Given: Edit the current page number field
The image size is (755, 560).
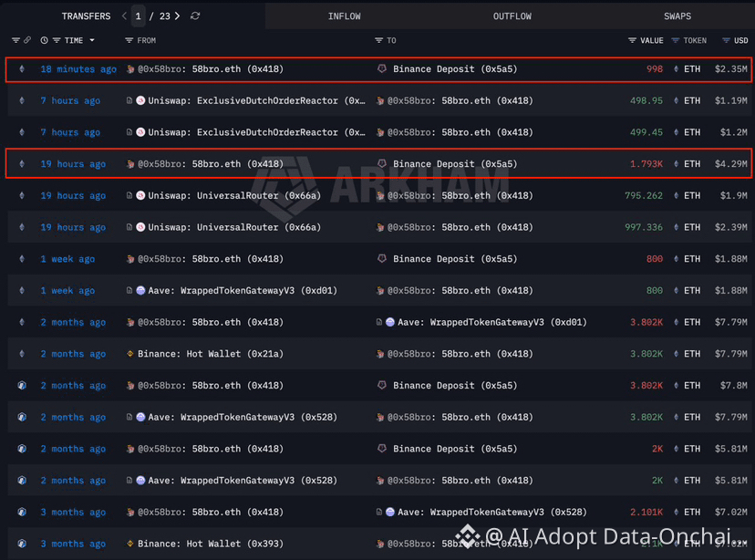Looking at the screenshot, I should pos(138,16).
